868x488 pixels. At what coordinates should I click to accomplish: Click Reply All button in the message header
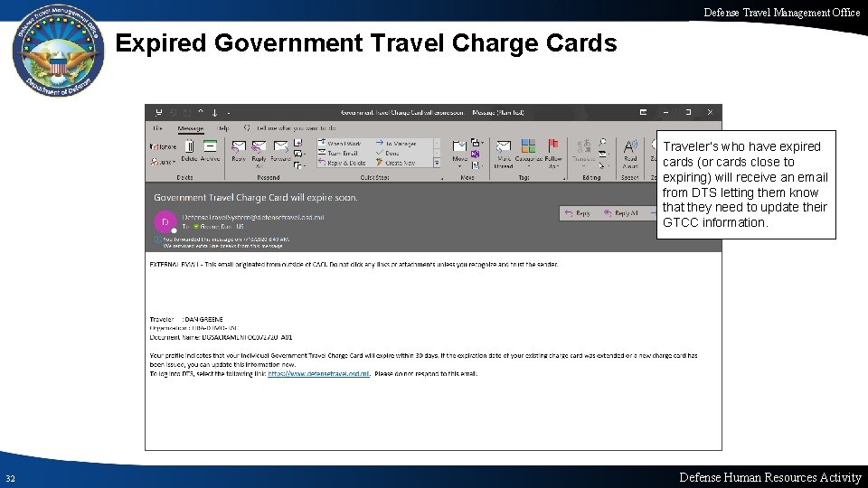click(x=620, y=213)
